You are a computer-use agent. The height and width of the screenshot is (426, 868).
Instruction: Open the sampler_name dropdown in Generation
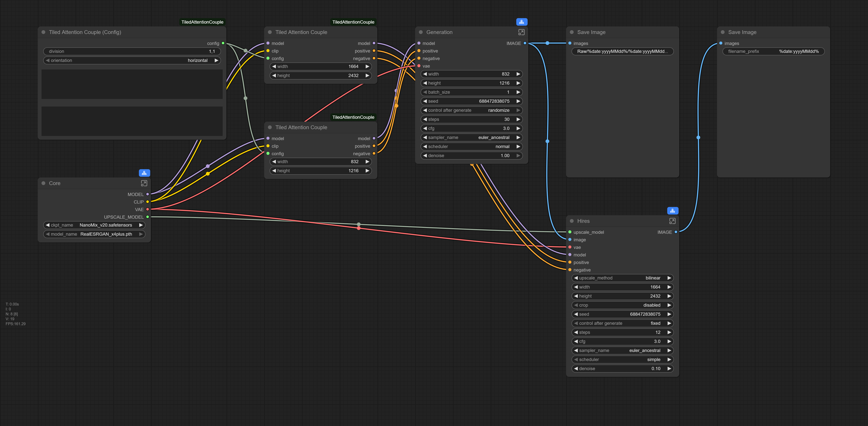click(x=472, y=138)
